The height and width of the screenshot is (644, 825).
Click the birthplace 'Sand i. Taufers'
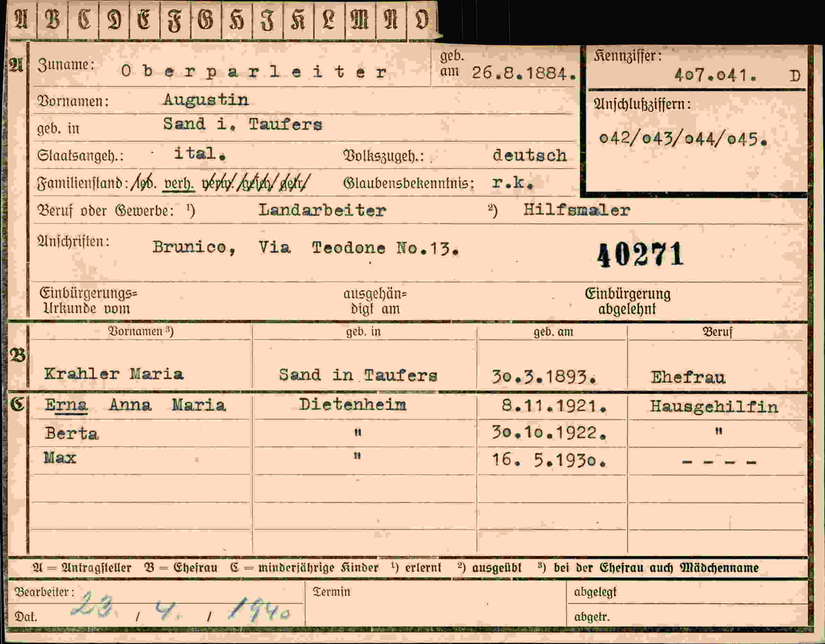(x=243, y=124)
